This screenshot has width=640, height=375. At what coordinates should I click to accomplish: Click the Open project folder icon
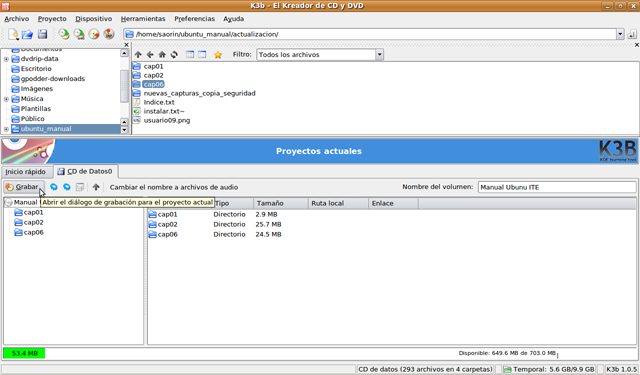pos(27,34)
